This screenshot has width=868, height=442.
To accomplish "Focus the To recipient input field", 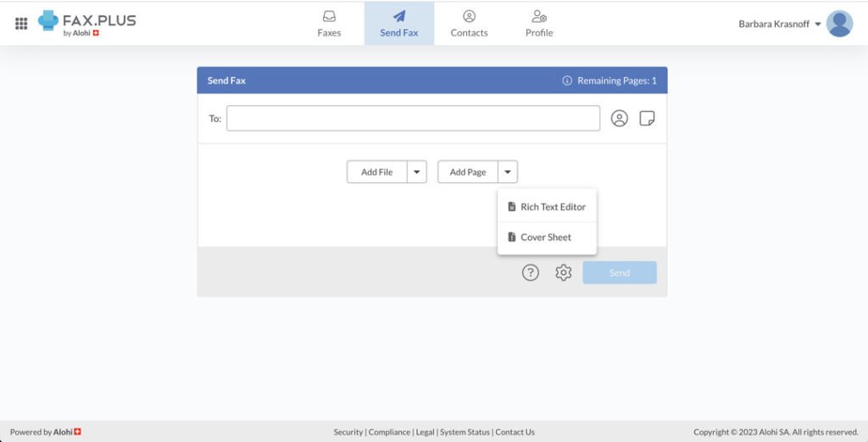I will coord(413,119).
